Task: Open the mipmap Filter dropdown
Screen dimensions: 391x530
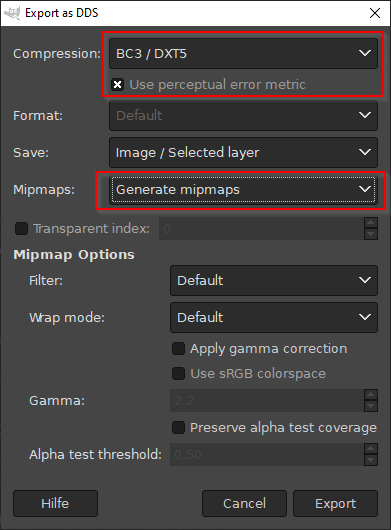Action: pyautogui.click(x=274, y=280)
